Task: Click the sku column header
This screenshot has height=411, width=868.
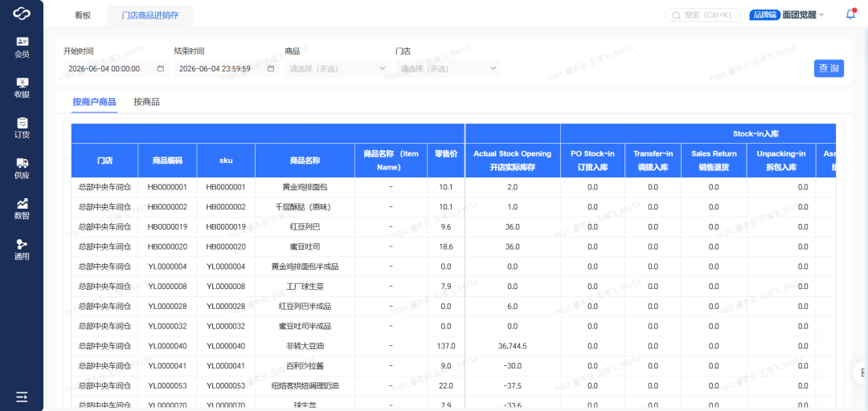Action: coord(226,161)
